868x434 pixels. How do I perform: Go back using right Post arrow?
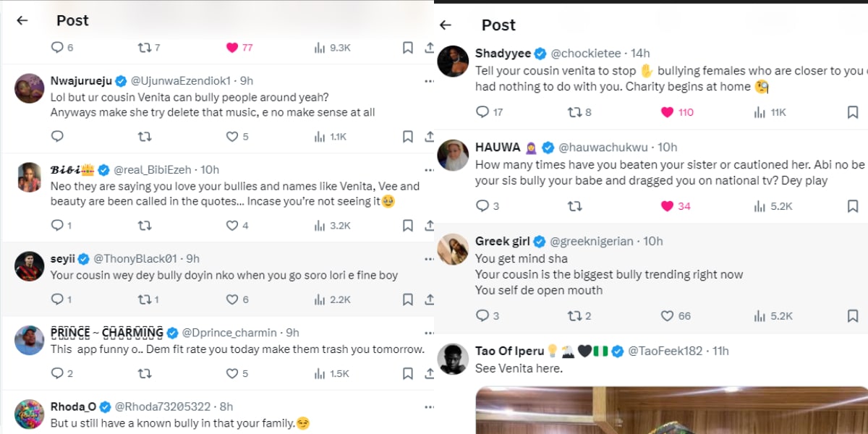coord(446,25)
